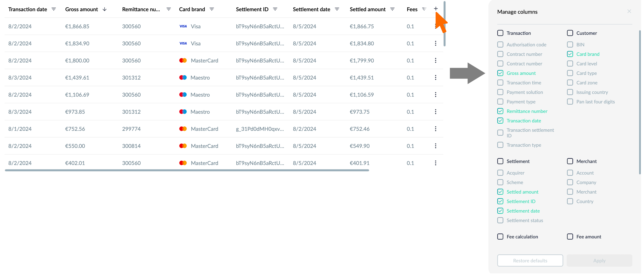Click the Transaction date column header
Screen dimensions: 644x277
28,9
